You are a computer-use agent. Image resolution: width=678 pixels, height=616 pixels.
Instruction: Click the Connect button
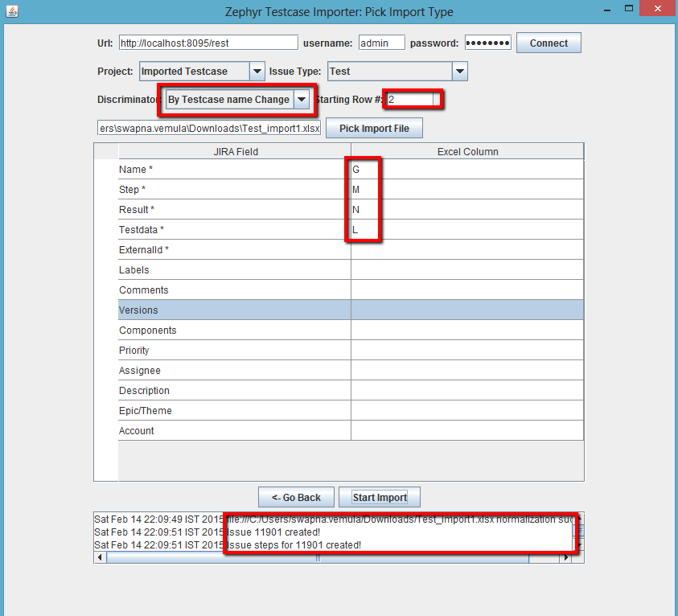tap(549, 43)
